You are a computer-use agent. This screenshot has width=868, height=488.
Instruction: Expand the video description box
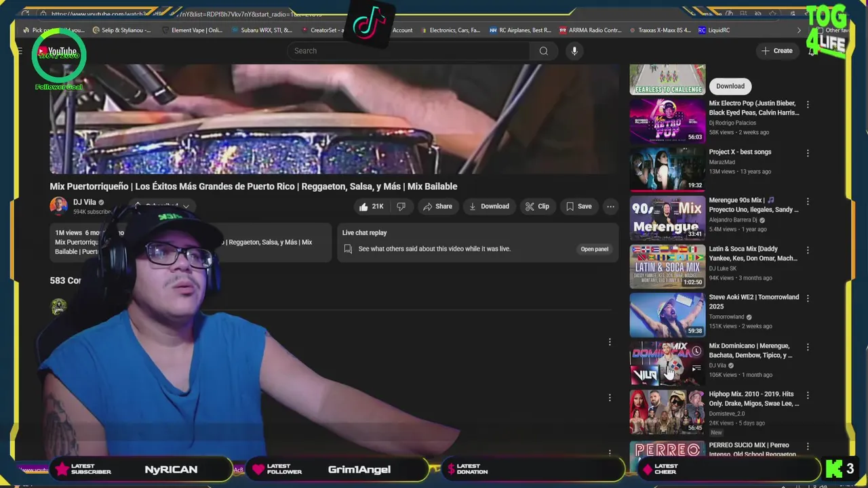pyautogui.click(x=191, y=243)
